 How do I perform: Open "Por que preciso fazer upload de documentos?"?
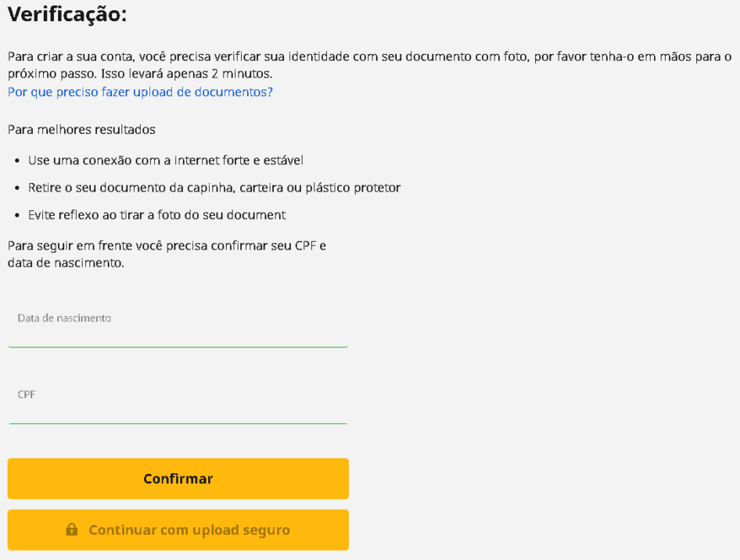click(x=140, y=92)
